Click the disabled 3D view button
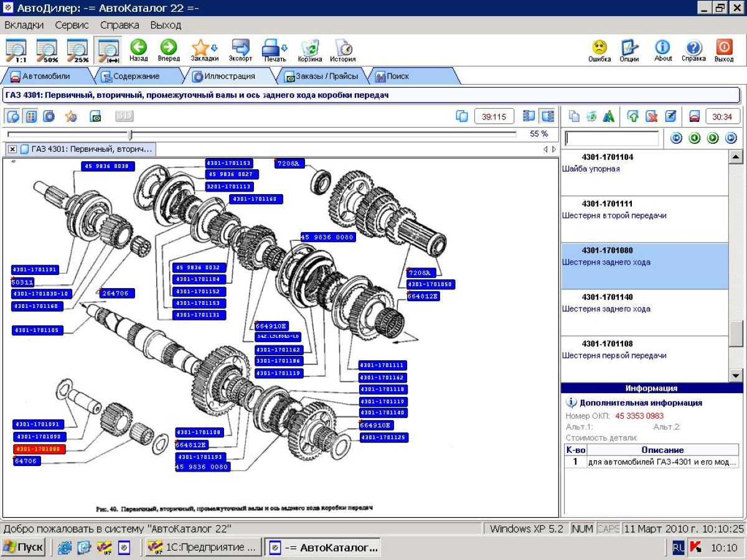 125,116
